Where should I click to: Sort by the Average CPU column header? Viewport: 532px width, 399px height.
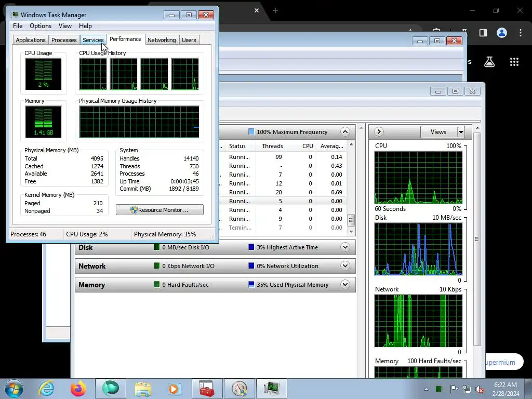point(331,146)
